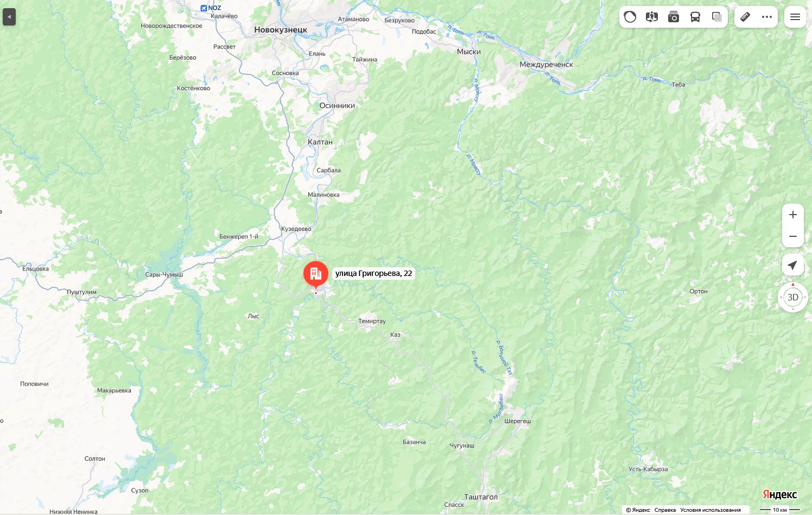Image resolution: width=812 pixels, height=515 pixels.
Task: Select the ruler measurement tool
Action: click(745, 17)
